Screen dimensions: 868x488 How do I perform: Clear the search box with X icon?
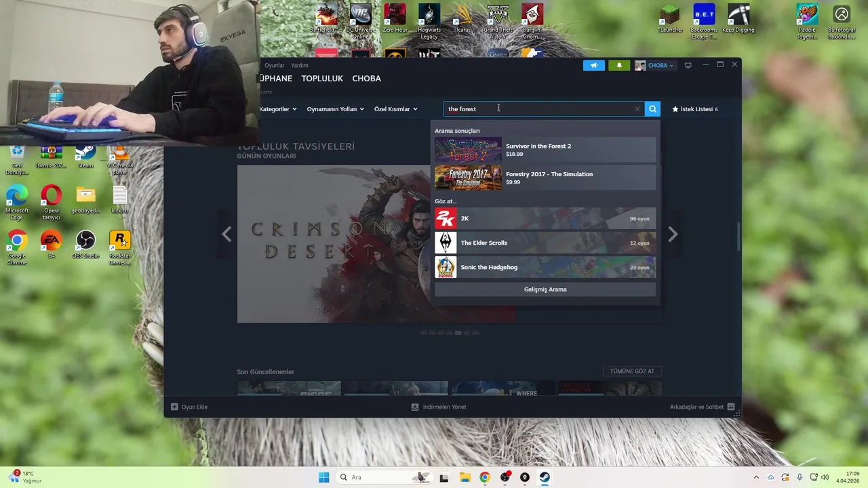pyautogui.click(x=637, y=108)
